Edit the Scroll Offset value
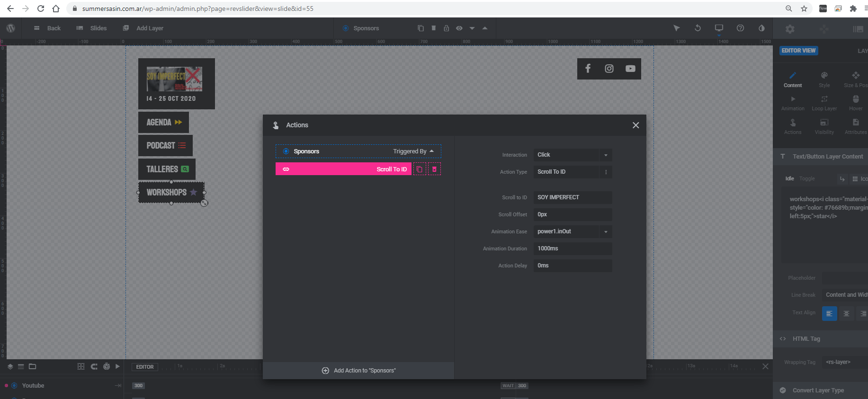This screenshot has width=868, height=399. coord(573,214)
